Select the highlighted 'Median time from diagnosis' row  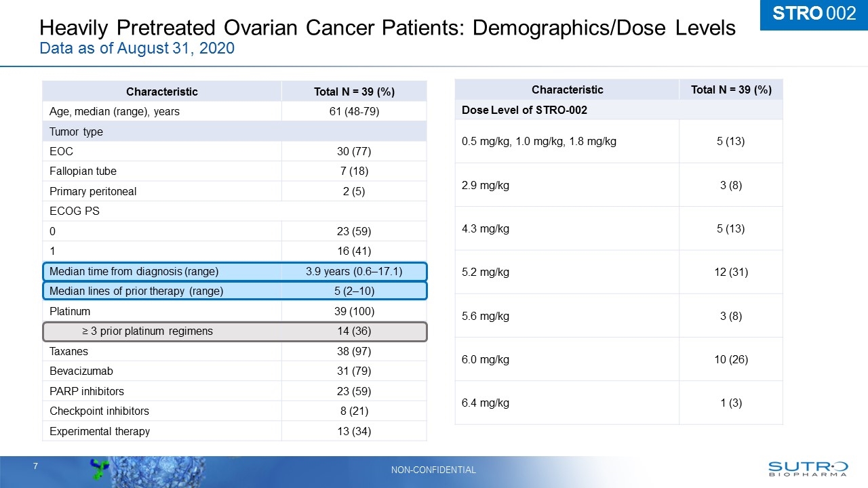click(x=235, y=272)
